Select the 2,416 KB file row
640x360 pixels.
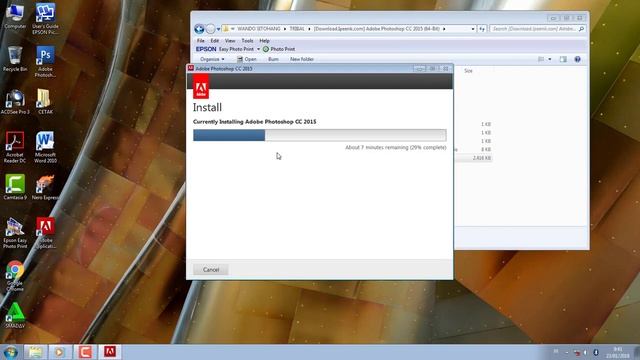473,158
